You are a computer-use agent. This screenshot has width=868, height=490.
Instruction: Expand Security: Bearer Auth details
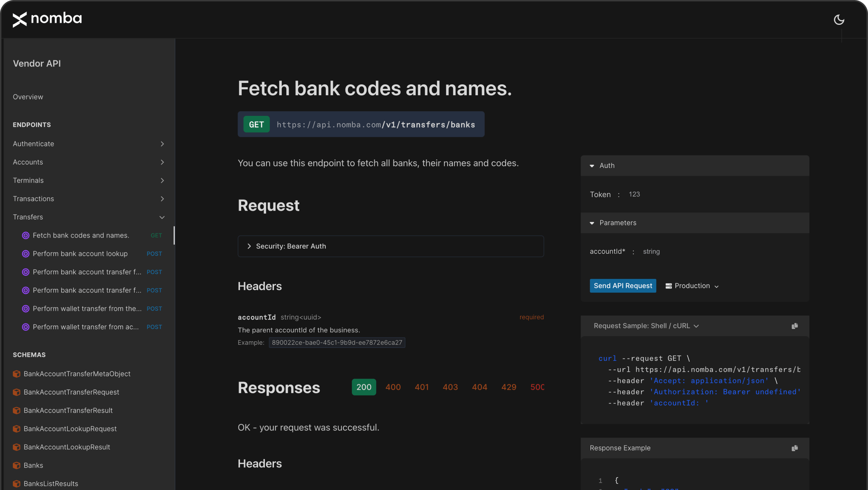(x=391, y=246)
